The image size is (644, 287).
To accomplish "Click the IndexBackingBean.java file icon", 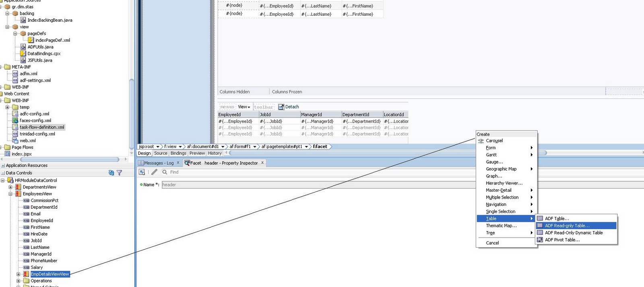I will click(23, 20).
